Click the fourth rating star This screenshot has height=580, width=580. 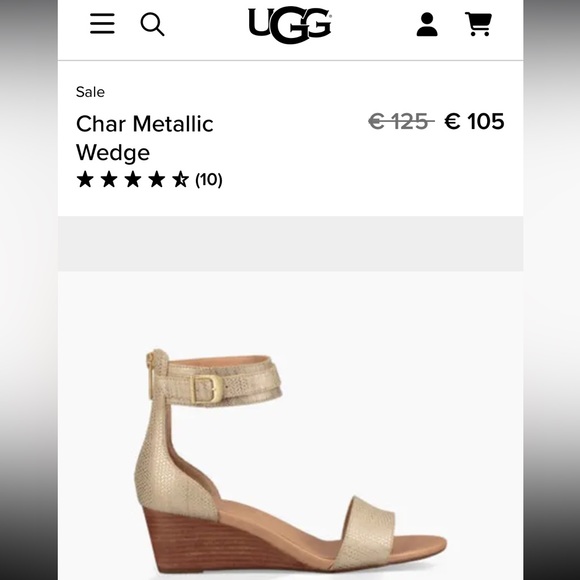tap(157, 179)
